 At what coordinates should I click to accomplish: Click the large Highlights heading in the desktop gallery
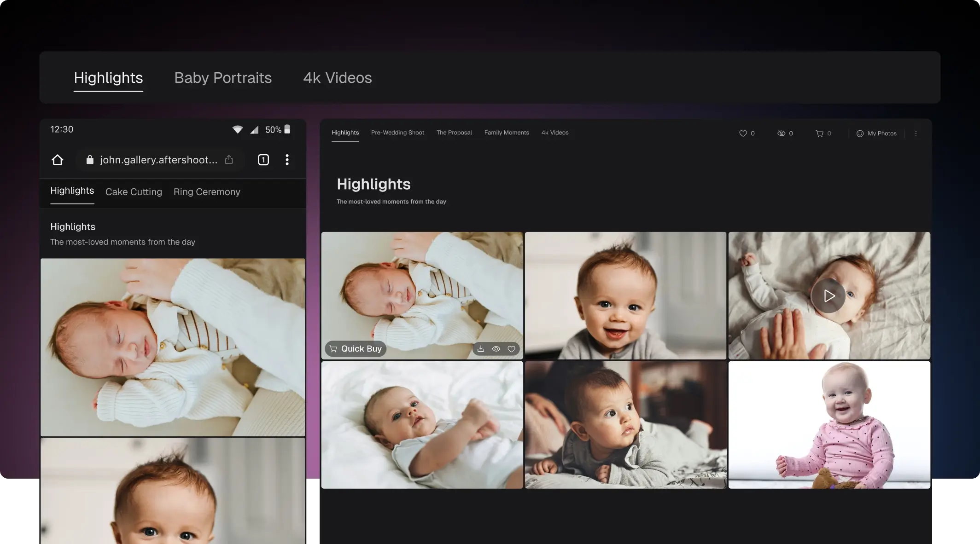tap(373, 184)
